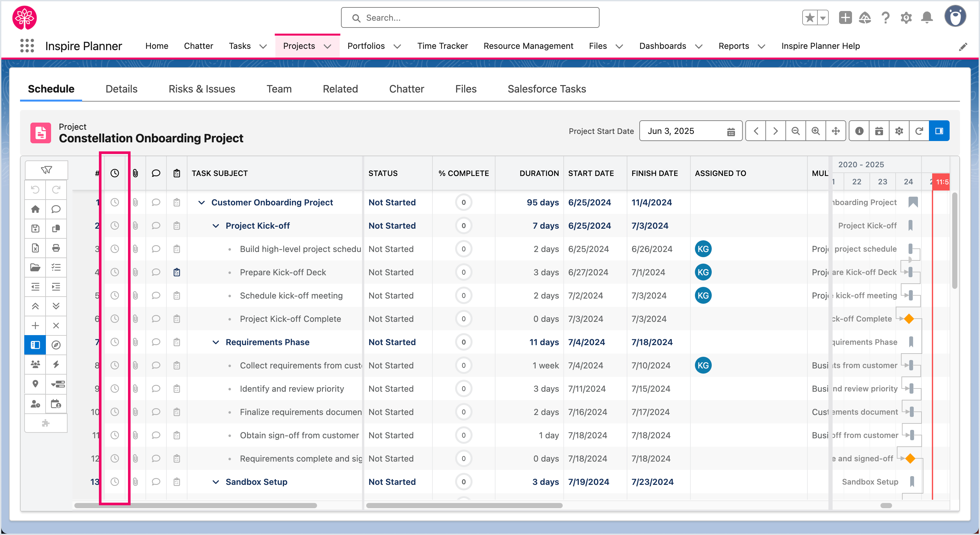Open the Projects nav dropdown arrow
This screenshot has width=980, height=535.
(x=327, y=47)
